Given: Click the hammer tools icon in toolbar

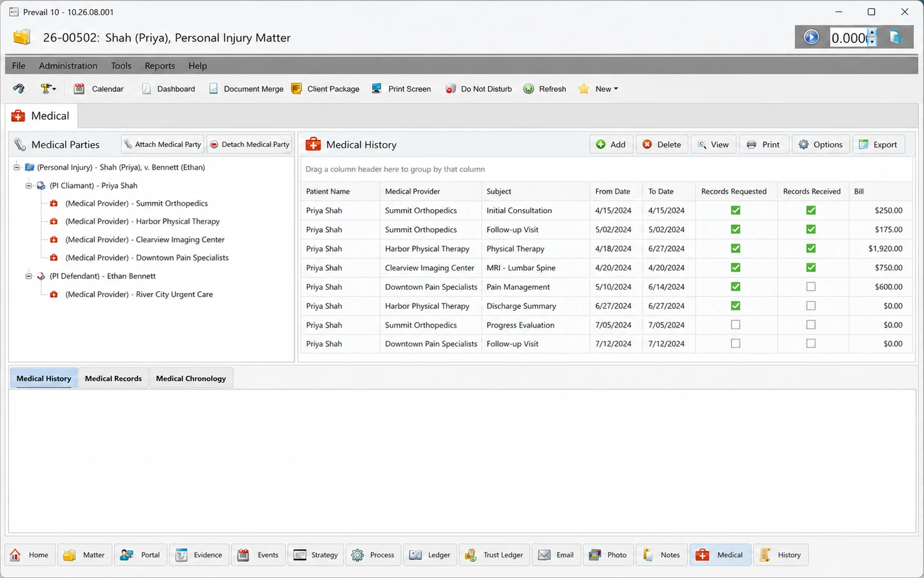Looking at the screenshot, I should [x=45, y=88].
